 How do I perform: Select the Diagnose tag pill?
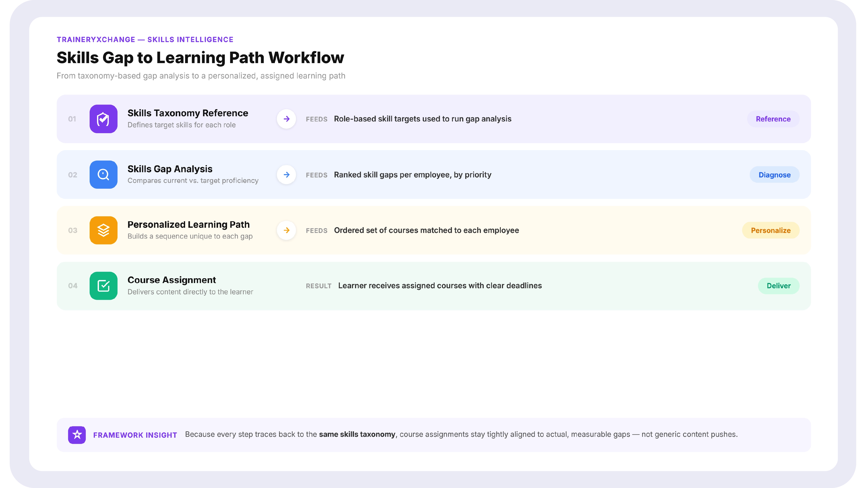pyautogui.click(x=774, y=175)
